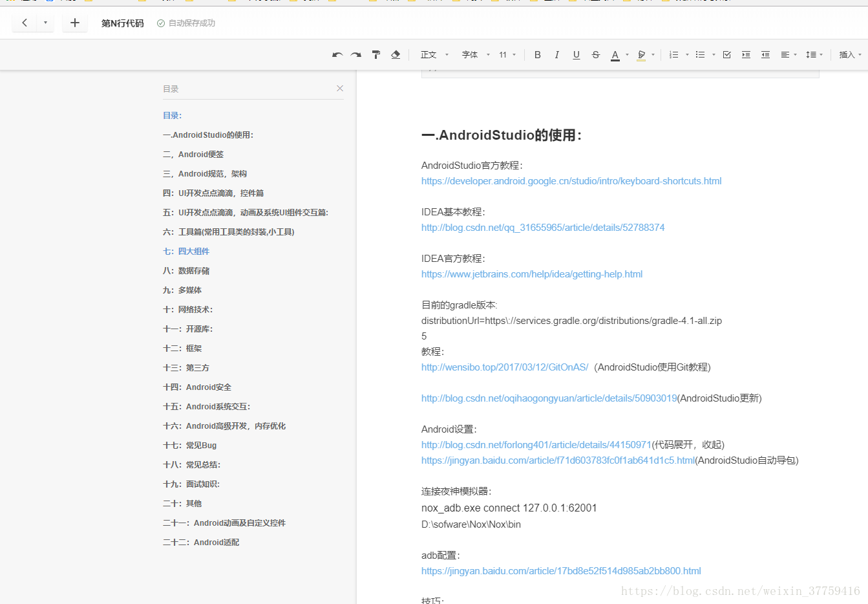Open the wensibo.top GitOnAS link

(505, 367)
